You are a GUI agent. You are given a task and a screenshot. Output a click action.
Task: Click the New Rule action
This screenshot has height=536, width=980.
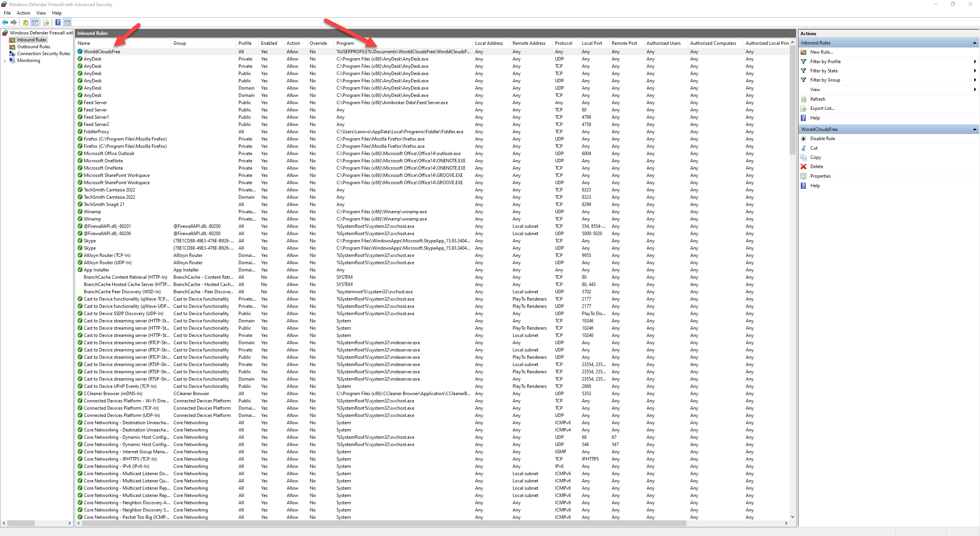point(821,52)
